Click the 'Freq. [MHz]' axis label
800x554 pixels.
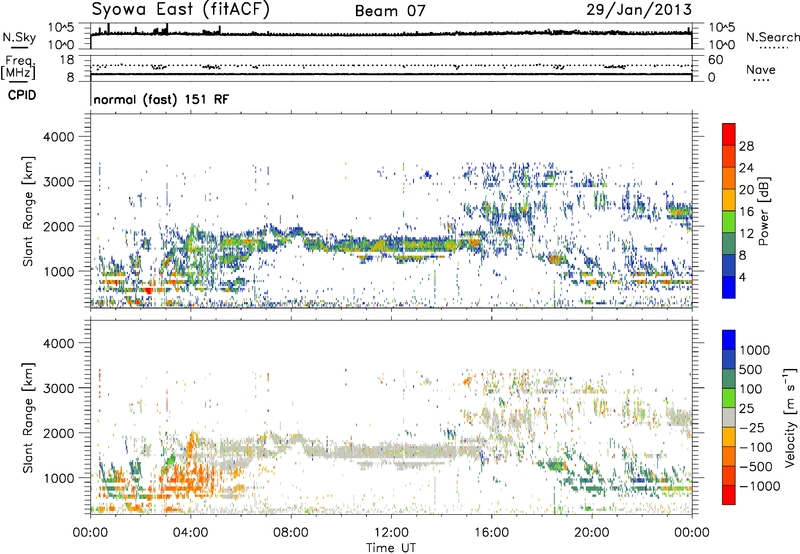(18, 68)
